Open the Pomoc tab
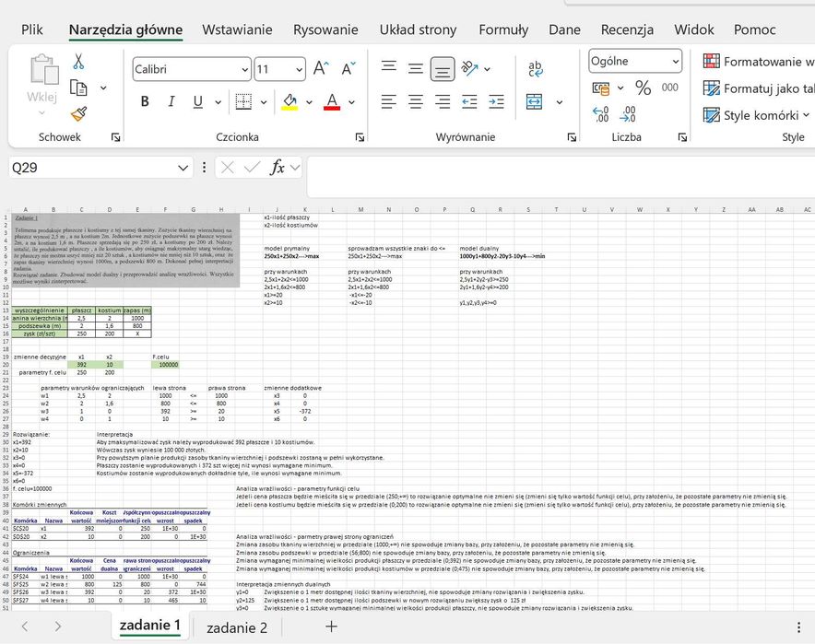This screenshot has width=815, height=644. pyautogui.click(x=755, y=29)
